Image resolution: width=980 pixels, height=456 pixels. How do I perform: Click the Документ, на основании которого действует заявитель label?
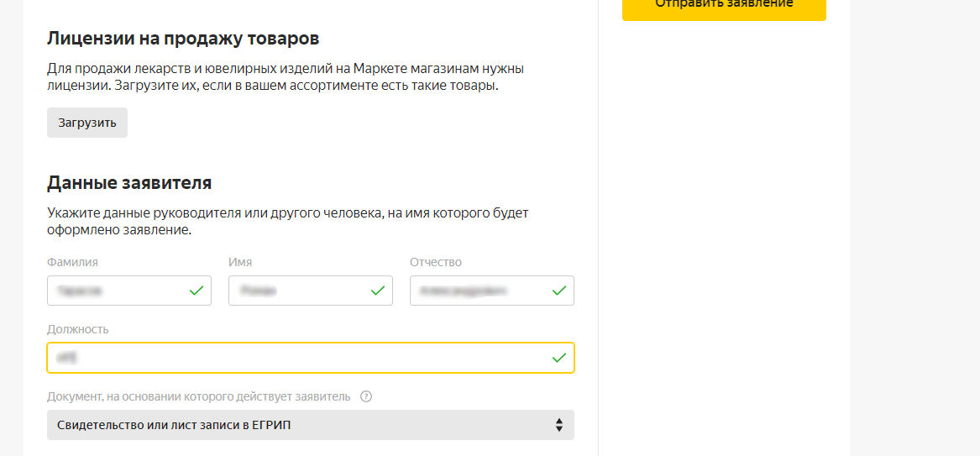pyautogui.click(x=199, y=396)
